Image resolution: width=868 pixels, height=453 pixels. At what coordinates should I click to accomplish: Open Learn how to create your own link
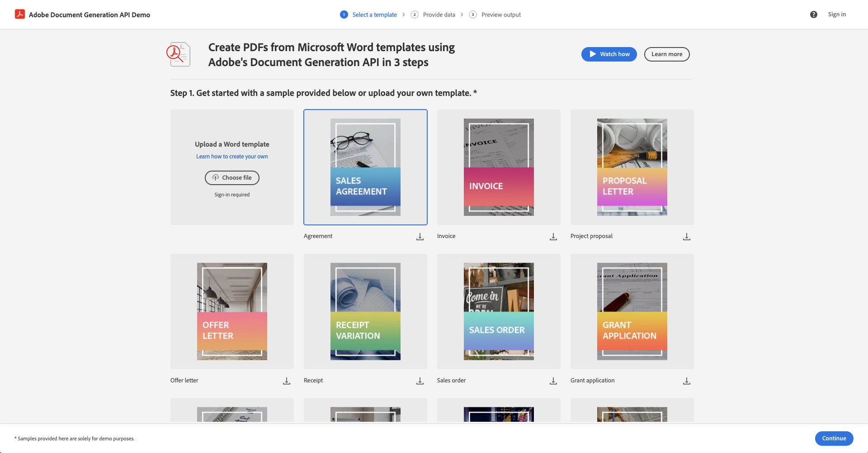(232, 157)
